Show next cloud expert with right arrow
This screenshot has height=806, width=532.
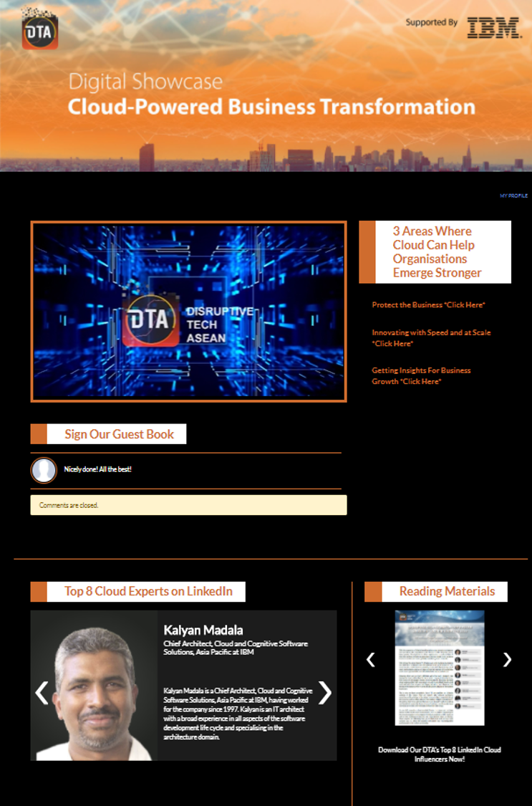tap(325, 693)
